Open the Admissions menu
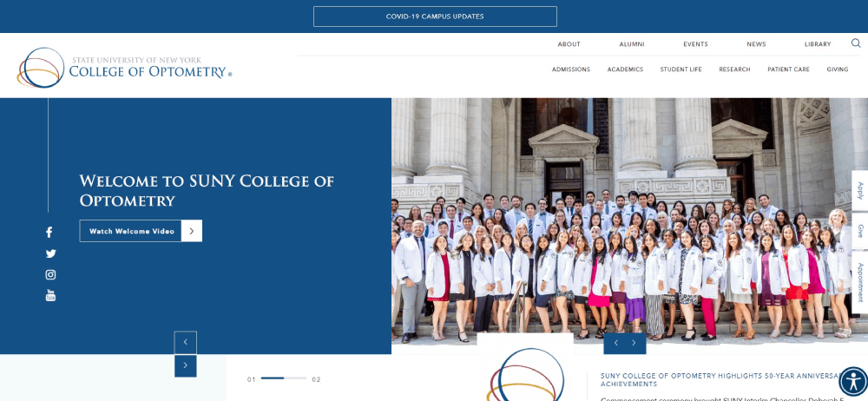Image resolution: width=868 pixels, height=401 pixels. coord(571,69)
